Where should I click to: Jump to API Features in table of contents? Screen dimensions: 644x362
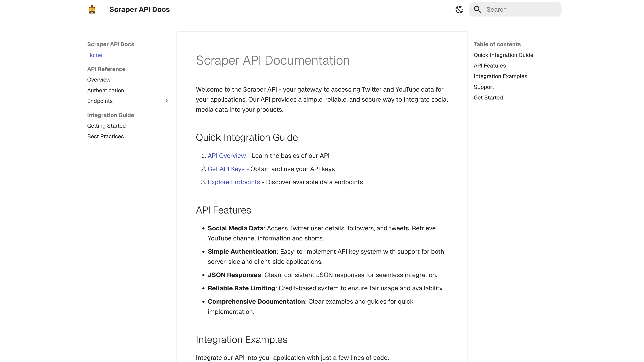(x=489, y=66)
